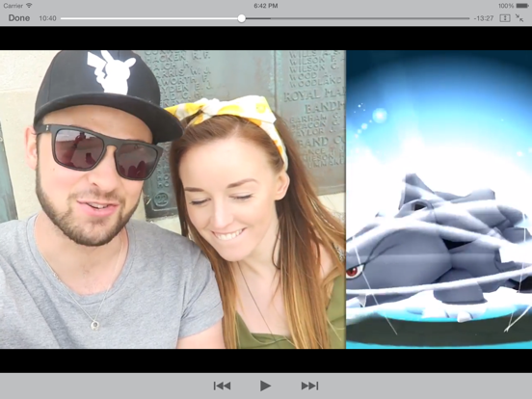The height and width of the screenshot is (399, 532).
Task: Click the elapsed time 10:40
Action: [47, 18]
